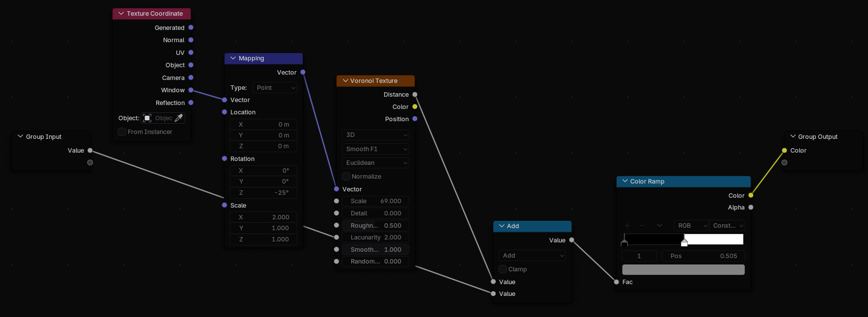
Task: Open the Mapping Type dropdown
Action: tap(275, 87)
